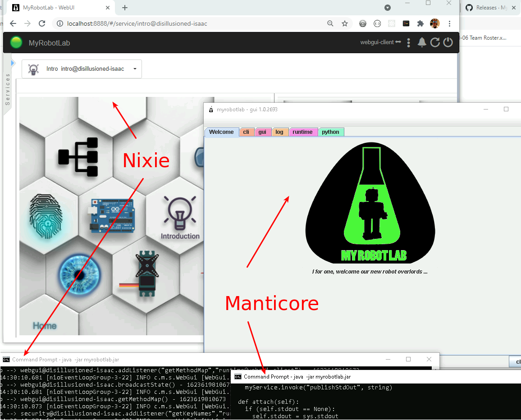
Task: Click the Arduino board icon hexagon
Action: (112, 215)
